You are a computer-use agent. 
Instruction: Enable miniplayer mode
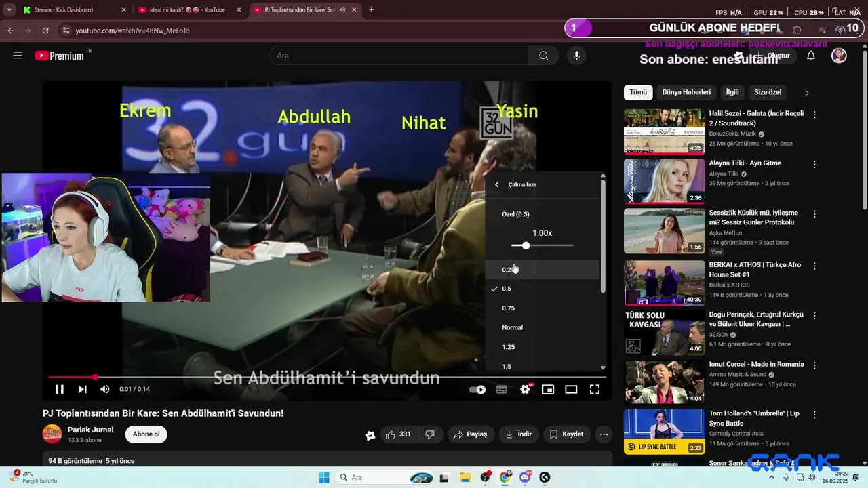click(x=548, y=389)
